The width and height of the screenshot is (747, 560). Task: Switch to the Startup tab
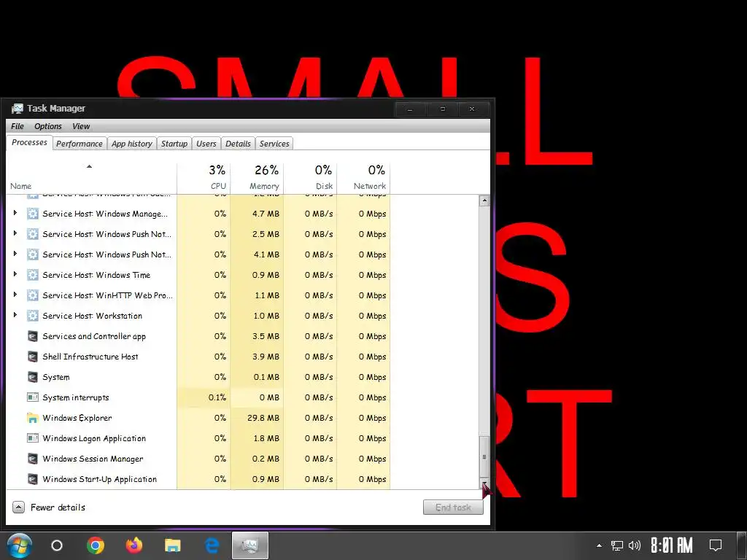pyautogui.click(x=174, y=144)
